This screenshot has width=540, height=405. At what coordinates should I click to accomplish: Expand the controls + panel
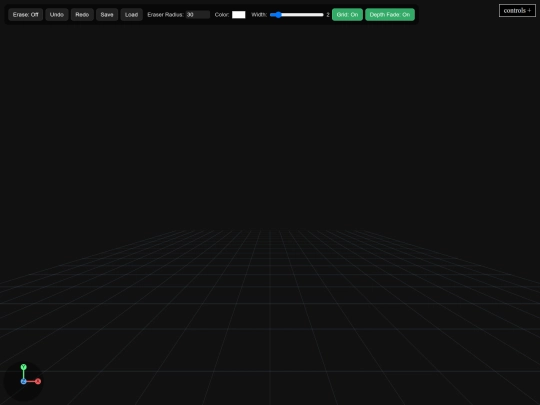517,11
